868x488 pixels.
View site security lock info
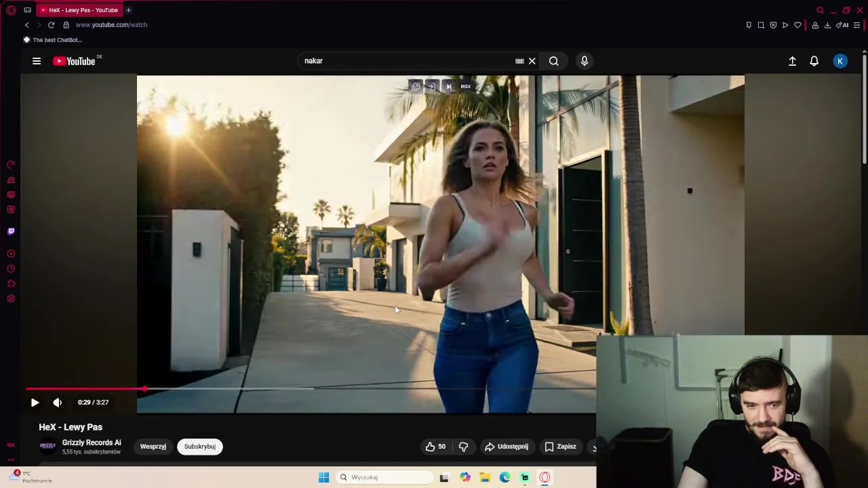pos(66,25)
